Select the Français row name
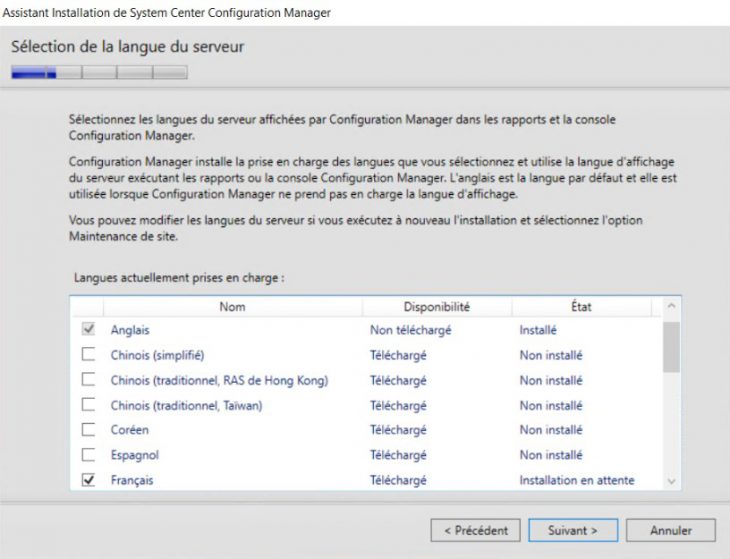730x559 pixels. pyautogui.click(x=132, y=480)
